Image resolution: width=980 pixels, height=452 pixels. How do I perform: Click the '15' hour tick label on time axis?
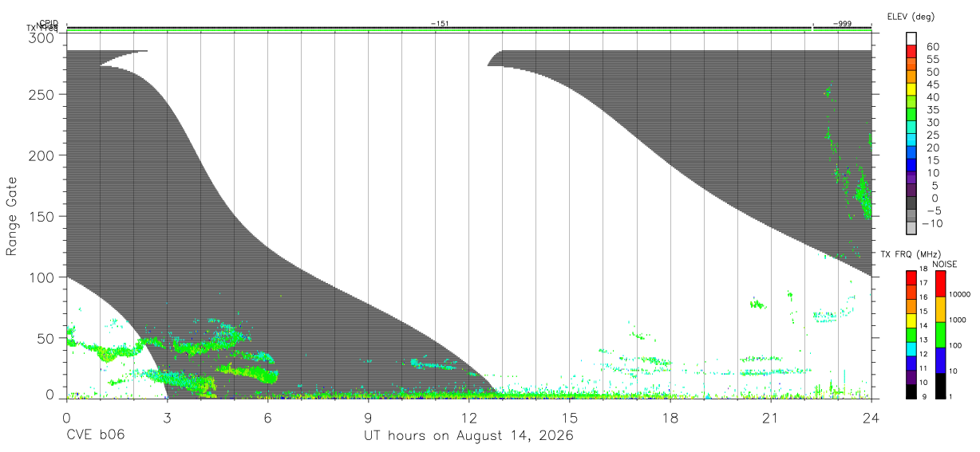tap(569, 418)
